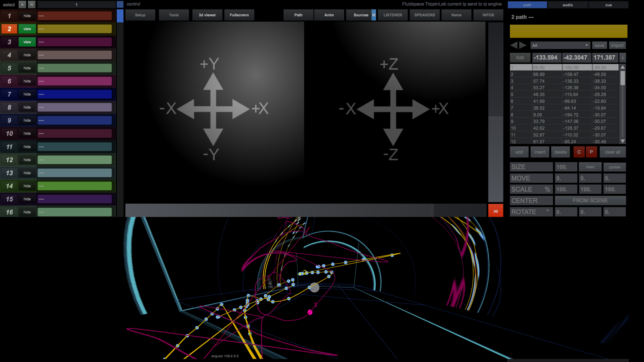Toggle view on source 3
Screen dimensions: 644x362
pos(27,42)
